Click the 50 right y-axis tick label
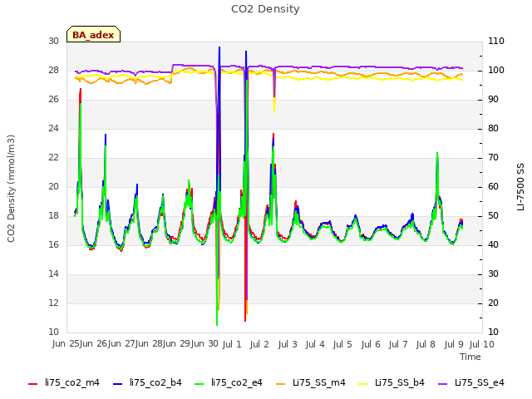The height and width of the screenshot is (399, 532). (493, 216)
